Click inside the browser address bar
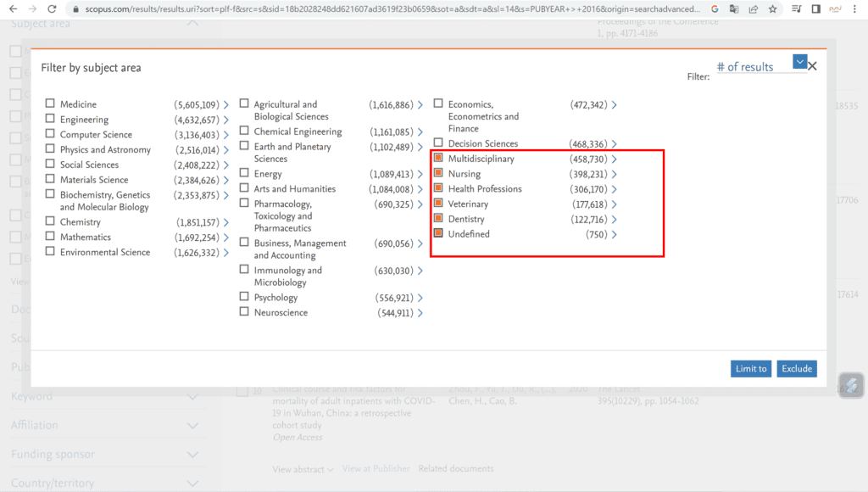The width and height of the screenshot is (868, 492). coord(339,9)
